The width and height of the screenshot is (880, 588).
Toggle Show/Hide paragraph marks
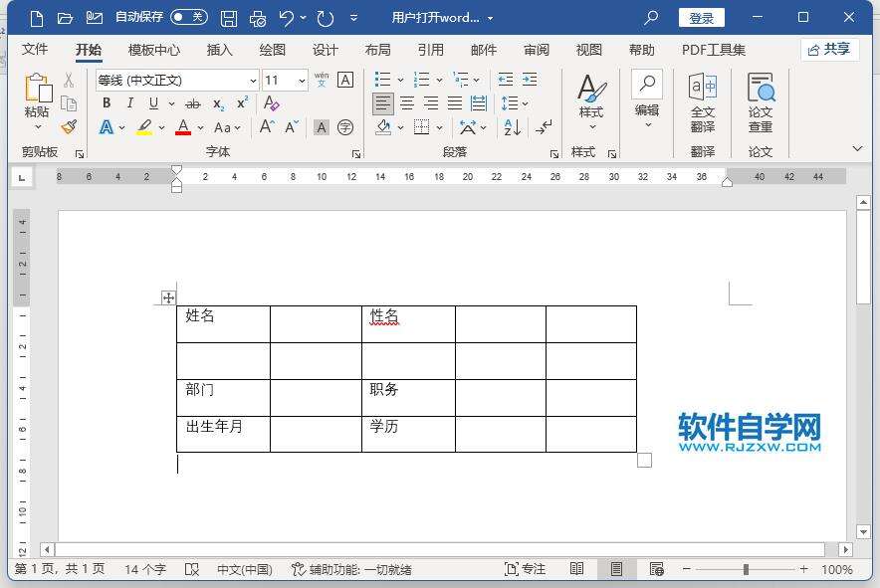[544, 127]
